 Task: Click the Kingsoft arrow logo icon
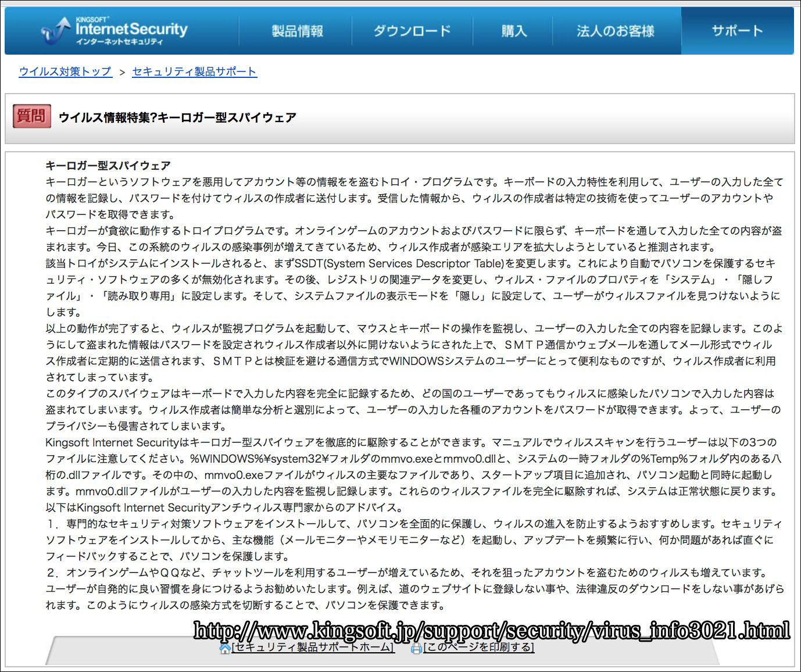(56, 31)
